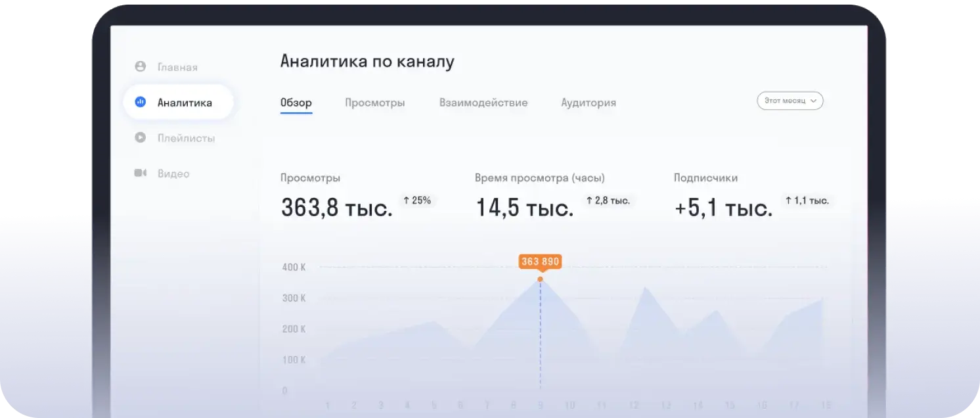
Task: Click the 14,5 тыс. watch time value
Action: [x=525, y=208]
